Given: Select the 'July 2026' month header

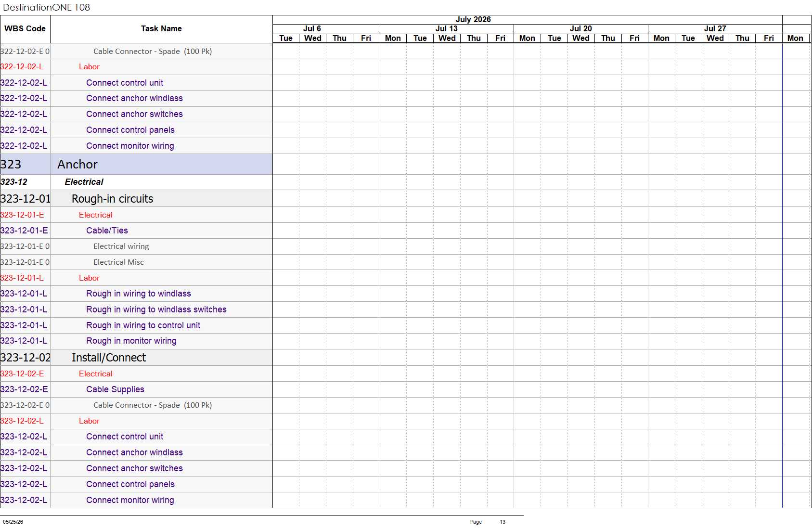Looking at the screenshot, I should click(473, 19).
